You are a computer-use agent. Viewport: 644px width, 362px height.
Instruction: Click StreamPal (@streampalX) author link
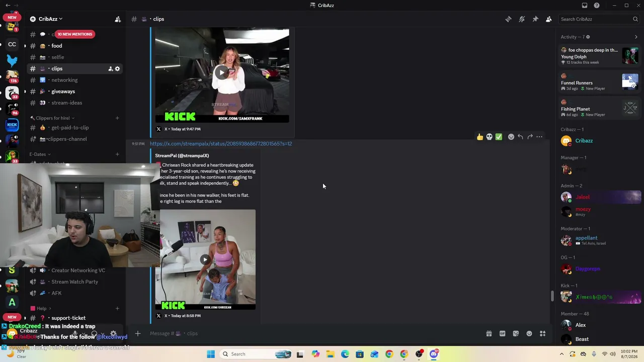point(182,156)
